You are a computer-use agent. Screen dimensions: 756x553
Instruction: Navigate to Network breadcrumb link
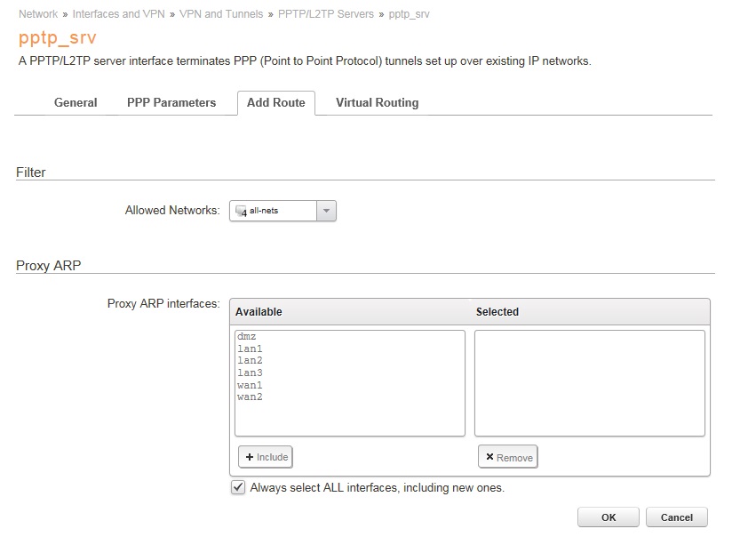38,14
